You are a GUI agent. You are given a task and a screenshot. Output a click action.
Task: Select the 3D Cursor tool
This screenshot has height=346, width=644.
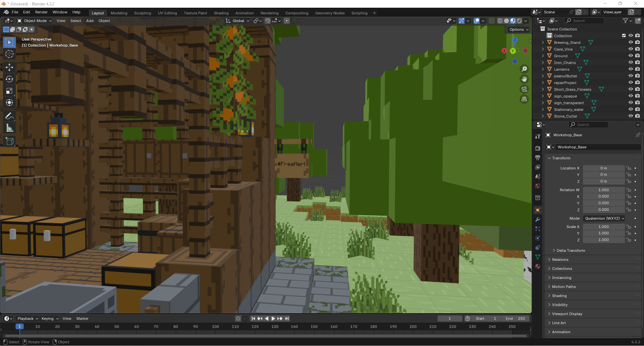(x=9, y=54)
